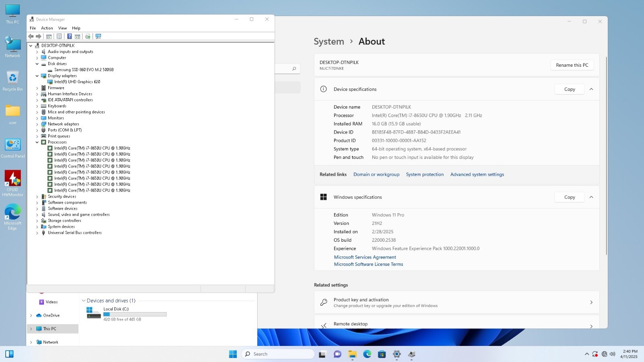Open the File menu in Device Manager
Image resolution: width=644 pixels, height=362 pixels.
tap(33, 28)
